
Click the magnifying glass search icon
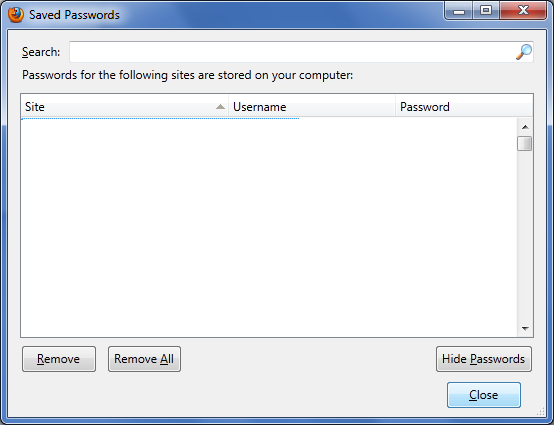tap(524, 52)
